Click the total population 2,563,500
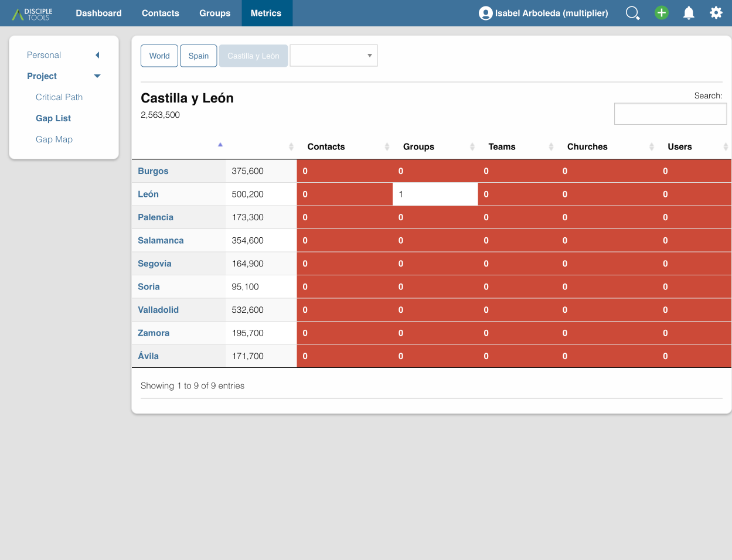The width and height of the screenshot is (732, 560). pos(160,115)
